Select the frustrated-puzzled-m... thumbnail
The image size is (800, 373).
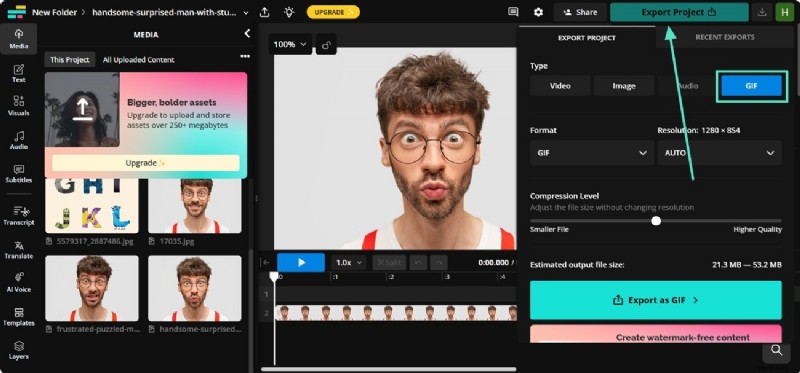pyautogui.click(x=92, y=288)
